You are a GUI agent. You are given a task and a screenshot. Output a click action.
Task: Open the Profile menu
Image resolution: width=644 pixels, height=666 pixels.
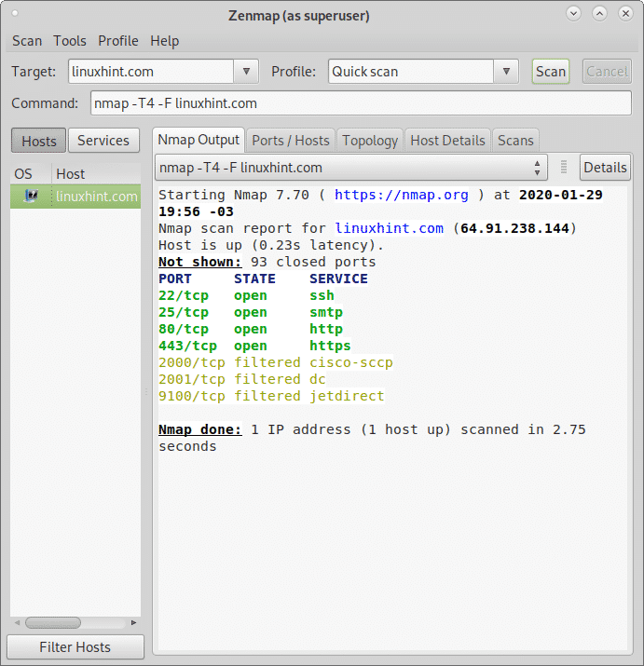(x=118, y=41)
